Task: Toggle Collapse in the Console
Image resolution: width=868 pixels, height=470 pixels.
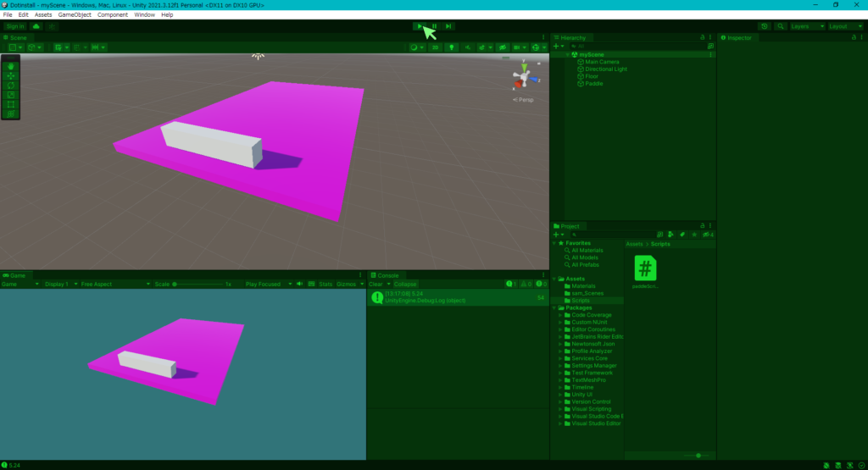Action: tap(405, 285)
